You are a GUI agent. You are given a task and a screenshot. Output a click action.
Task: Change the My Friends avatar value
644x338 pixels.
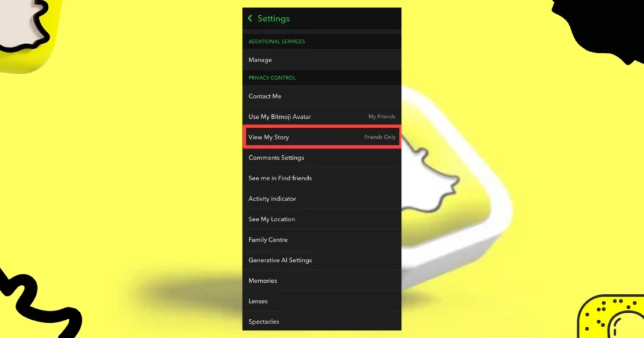point(382,116)
